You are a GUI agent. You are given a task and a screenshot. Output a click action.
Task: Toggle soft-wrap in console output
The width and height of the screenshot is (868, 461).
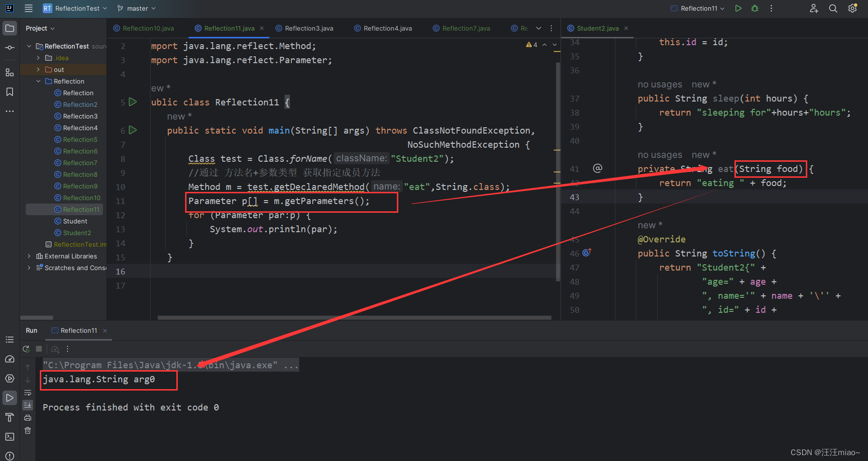pos(28,393)
